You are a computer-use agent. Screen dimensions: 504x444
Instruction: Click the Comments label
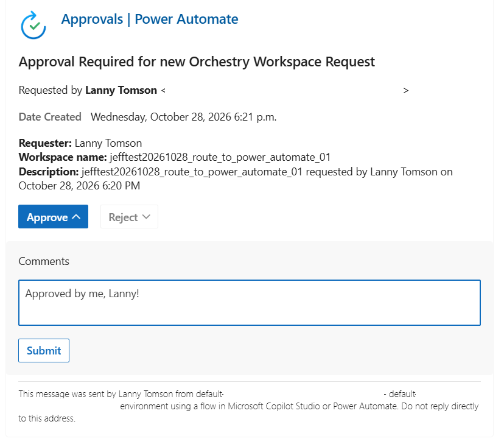44,261
